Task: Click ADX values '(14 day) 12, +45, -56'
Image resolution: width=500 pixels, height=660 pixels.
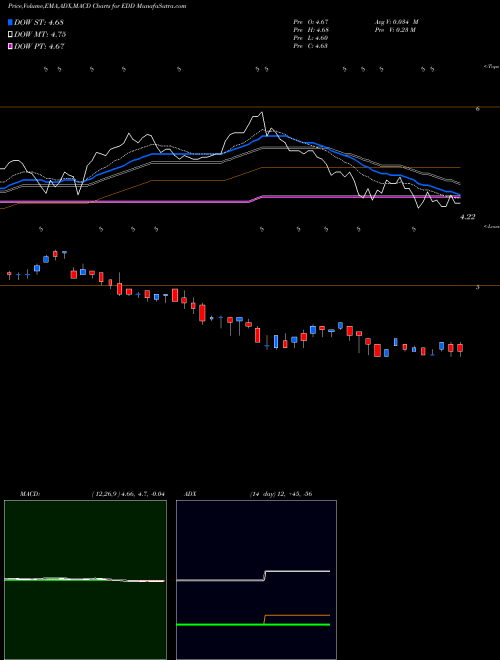Action: click(280, 494)
